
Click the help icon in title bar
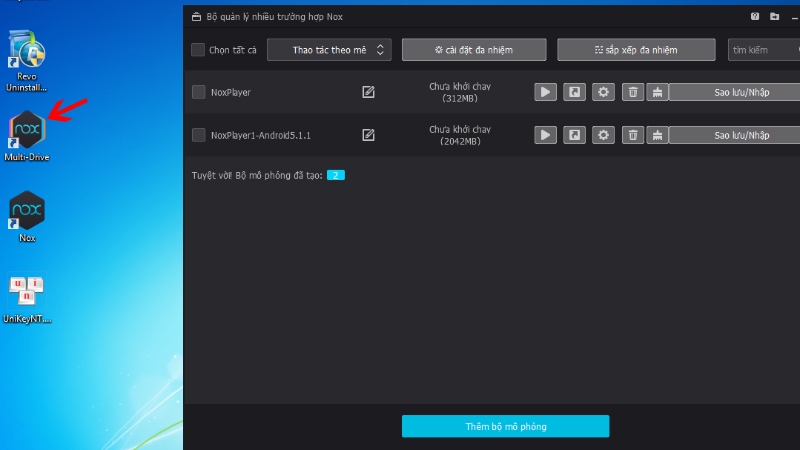tap(755, 16)
